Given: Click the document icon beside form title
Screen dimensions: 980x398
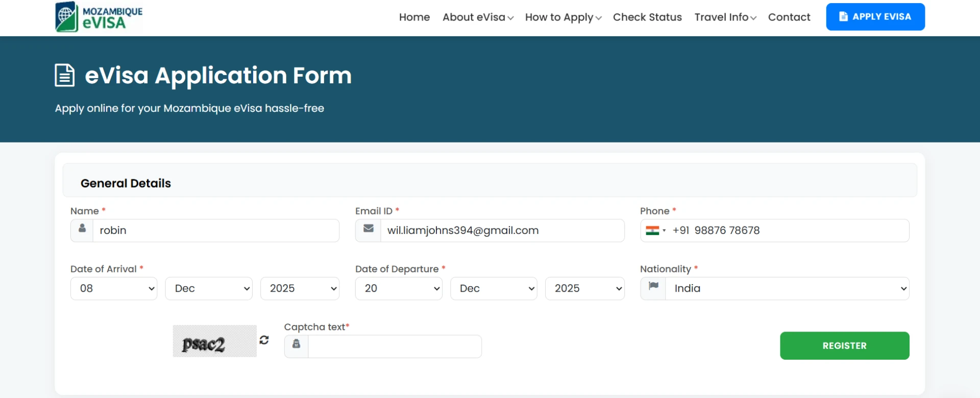Looking at the screenshot, I should pyautogui.click(x=65, y=76).
